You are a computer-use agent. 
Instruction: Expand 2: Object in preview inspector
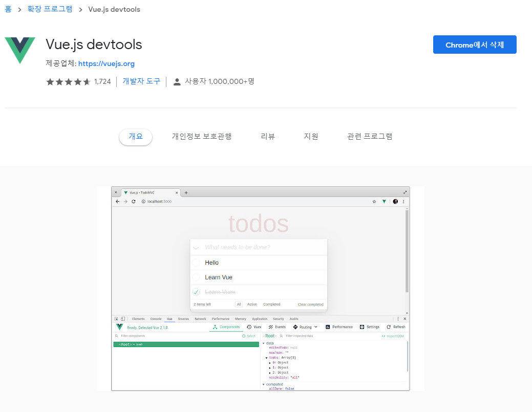click(270, 373)
